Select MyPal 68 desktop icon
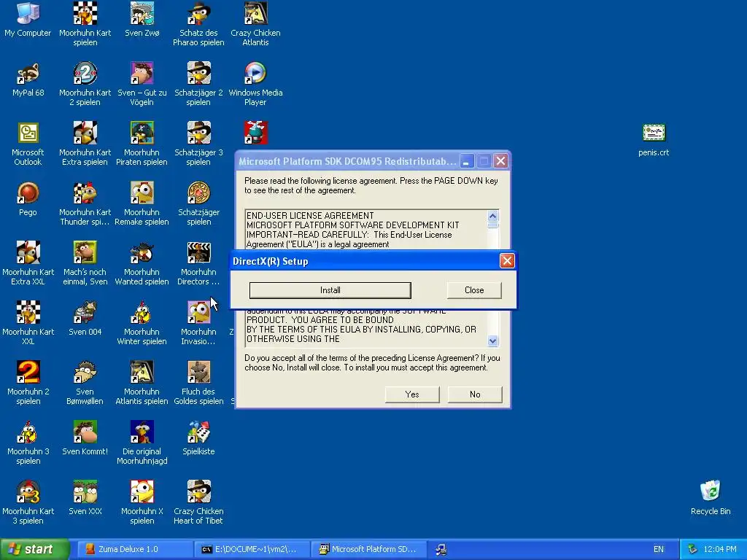747x560 pixels. tap(28, 79)
